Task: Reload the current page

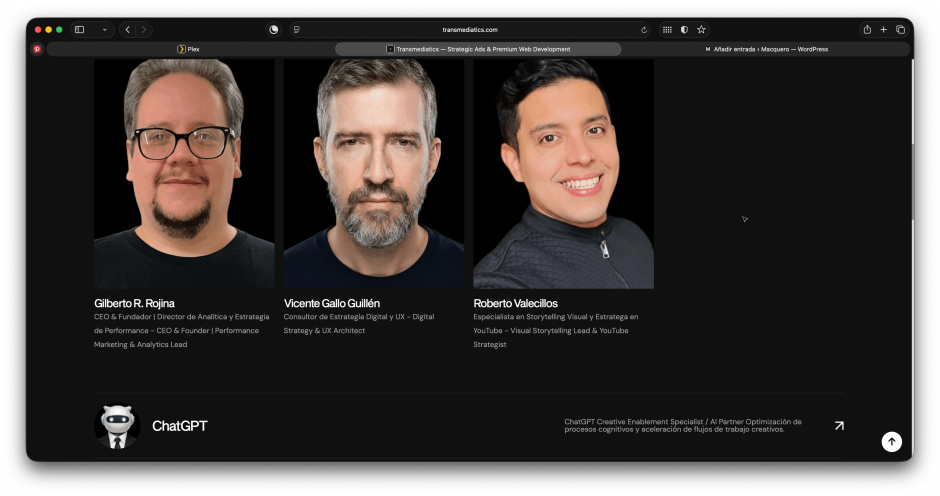Action: pyautogui.click(x=644, y=30)
